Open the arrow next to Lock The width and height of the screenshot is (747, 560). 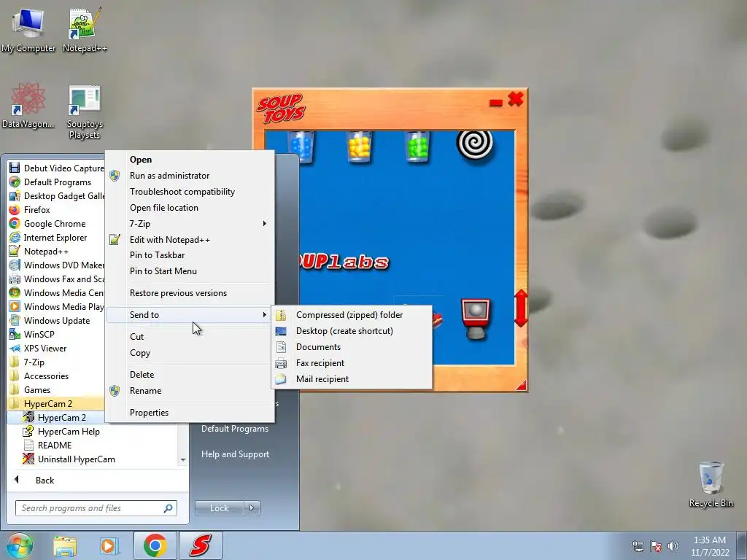click(x=252, y=508)
